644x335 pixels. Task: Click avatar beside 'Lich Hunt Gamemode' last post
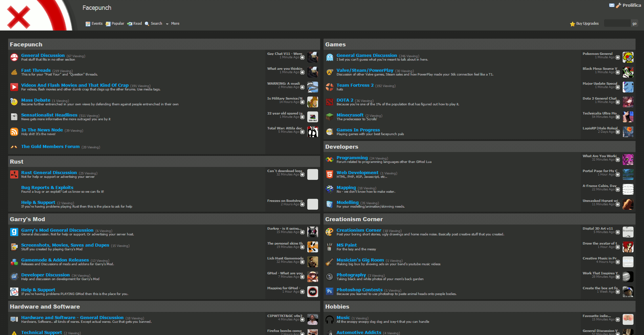pos(313,262)
